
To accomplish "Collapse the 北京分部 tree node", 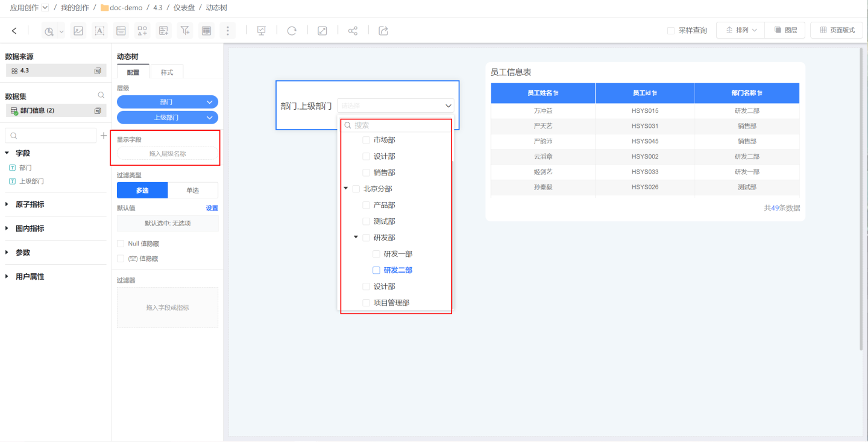I will tap(346, 189).
